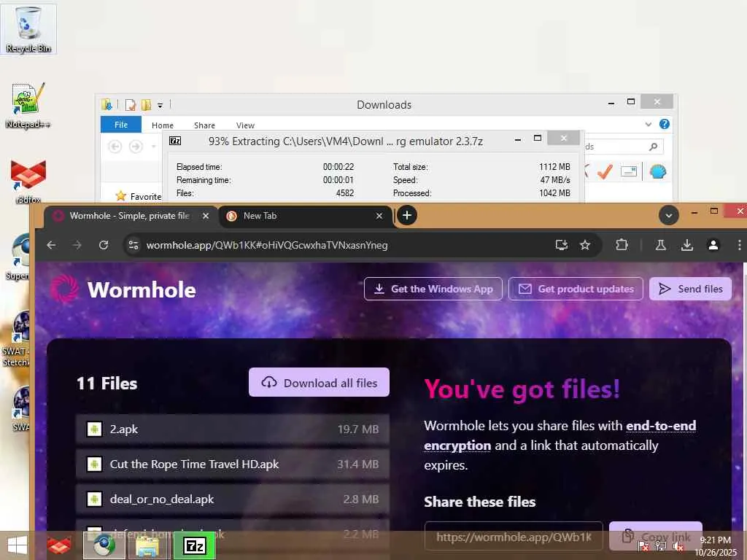Image resolution: width=747 pixels, height=560 pixels.
Task: Click the Quick Access properties icon in Downloads title bar
Action: [131, 105]
